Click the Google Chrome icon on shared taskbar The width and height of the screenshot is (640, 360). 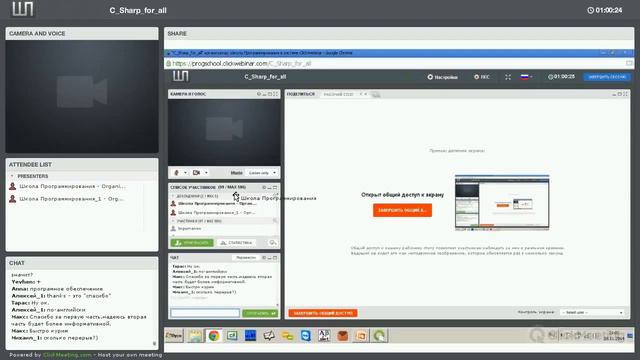point(213,336)
